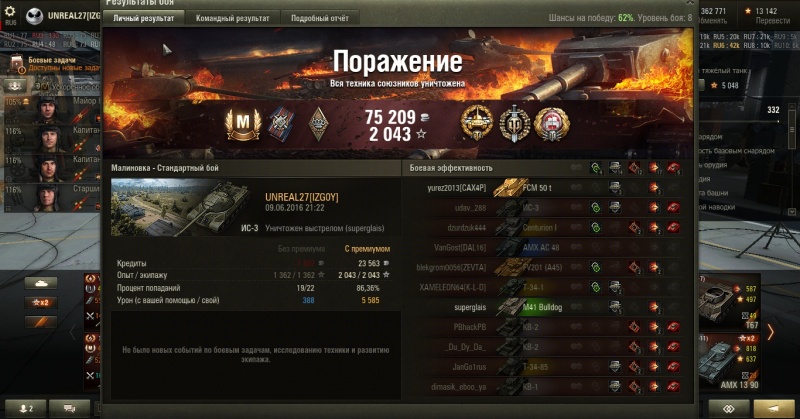
Task: Toggle the tank type carousel filter
Action: pyautogui.click(x=41, y=283)
